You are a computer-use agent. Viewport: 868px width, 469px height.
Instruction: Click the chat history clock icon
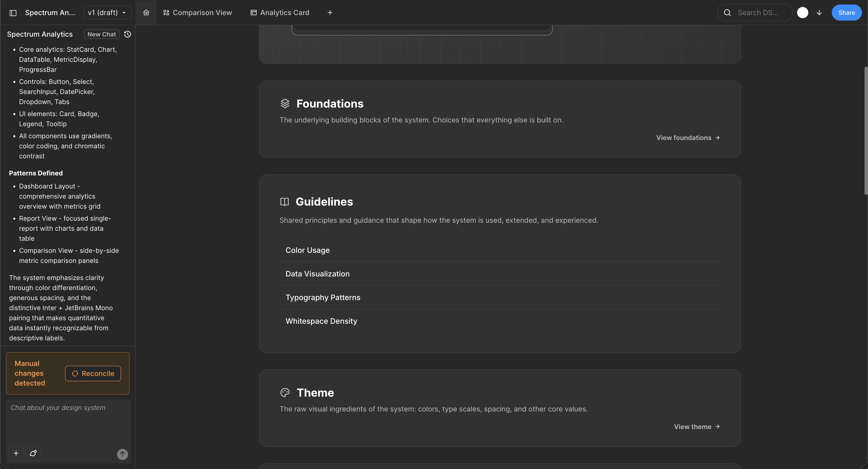[x=127, y=34]
